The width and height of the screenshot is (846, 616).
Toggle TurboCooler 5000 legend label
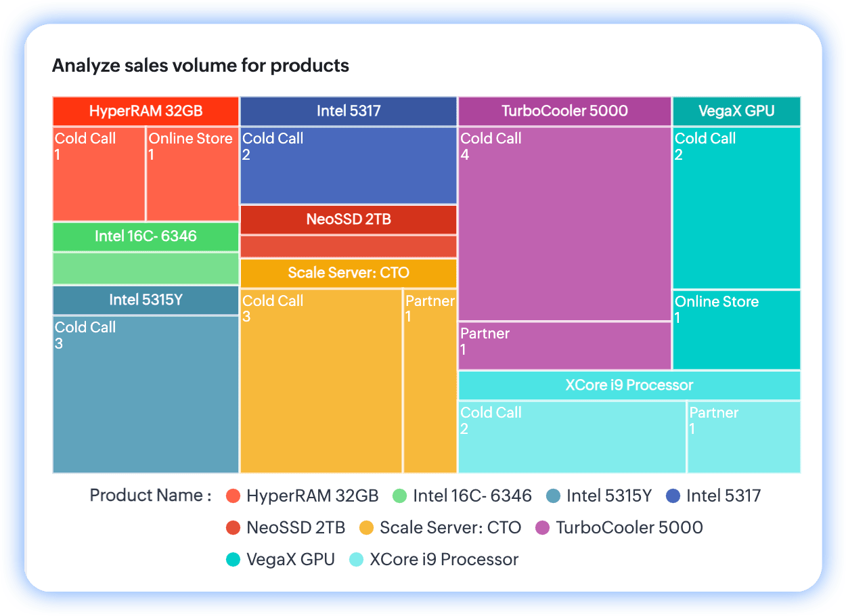[629, 528]
